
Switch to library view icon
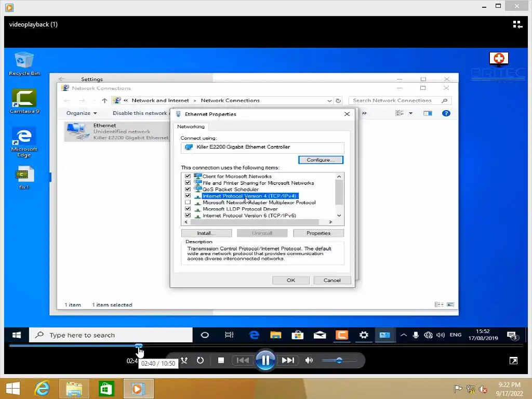click(x=517, y=24)
